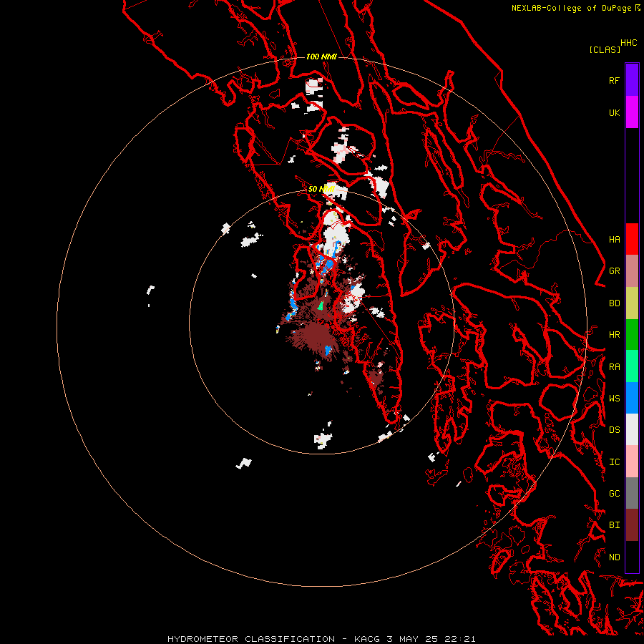Click the BD legend label
The width and height of the screenshot is (644, 644).
[x=614, y=303]
